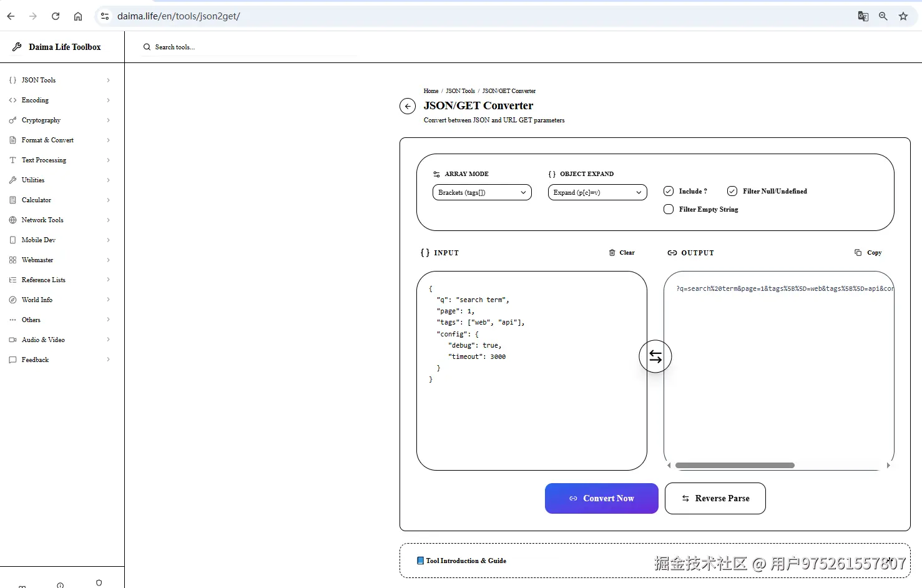The image size is (922, 588).
Task: Click the Convert Now button
Action: tap(602, 498)
